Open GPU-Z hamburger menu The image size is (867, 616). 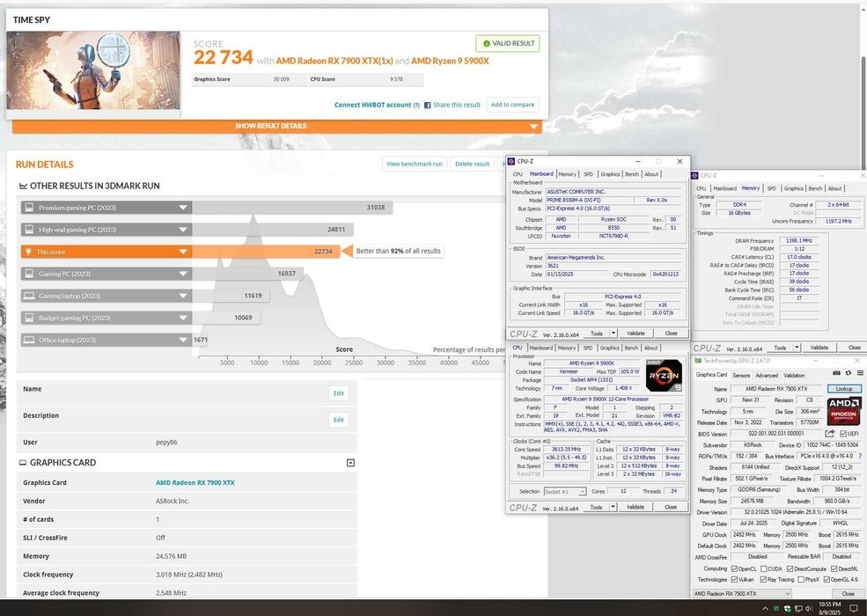[x=860, y=373]
